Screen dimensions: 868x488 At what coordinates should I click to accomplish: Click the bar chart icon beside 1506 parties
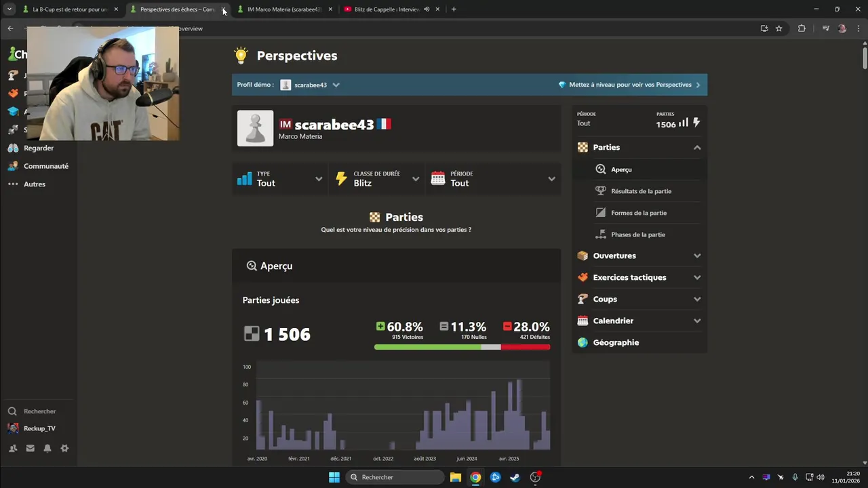(684, 123)
